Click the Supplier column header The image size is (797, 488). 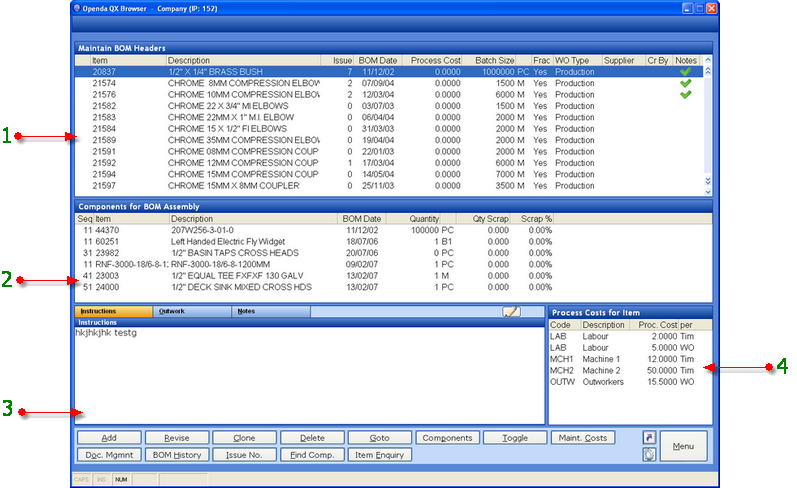click(623, 60)
